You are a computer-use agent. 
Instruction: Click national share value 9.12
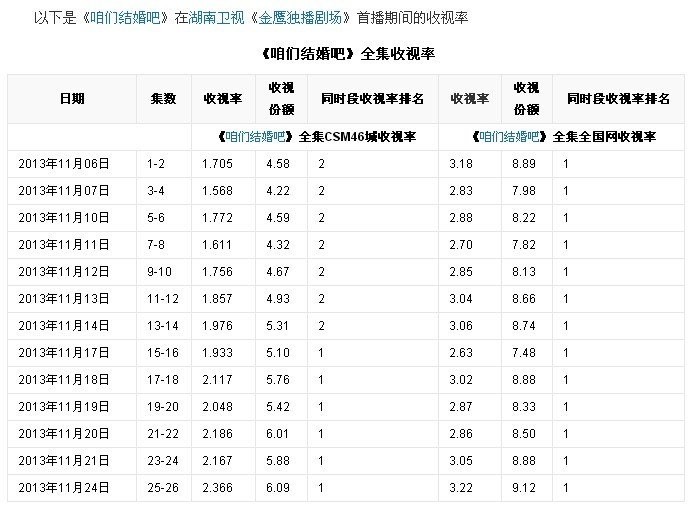(524, 487)
